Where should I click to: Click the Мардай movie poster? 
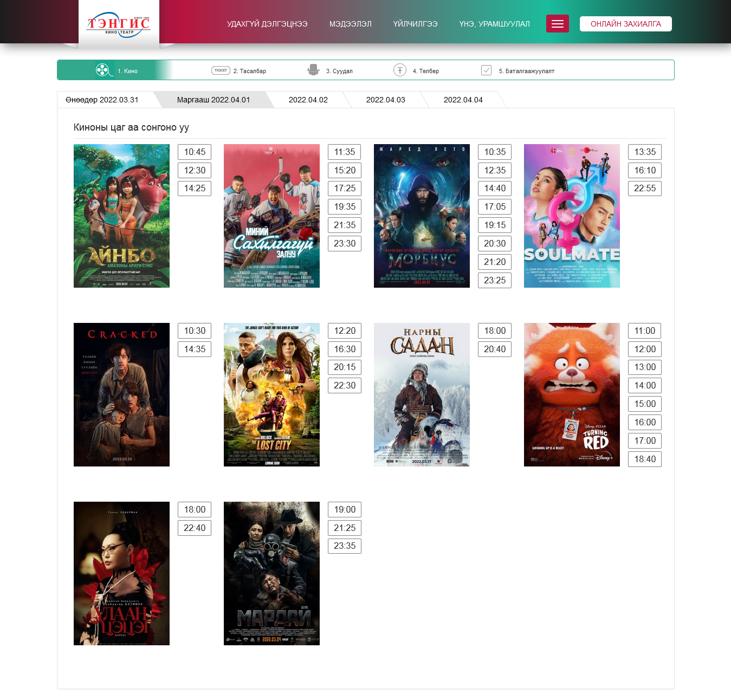[x=271, y=573]
